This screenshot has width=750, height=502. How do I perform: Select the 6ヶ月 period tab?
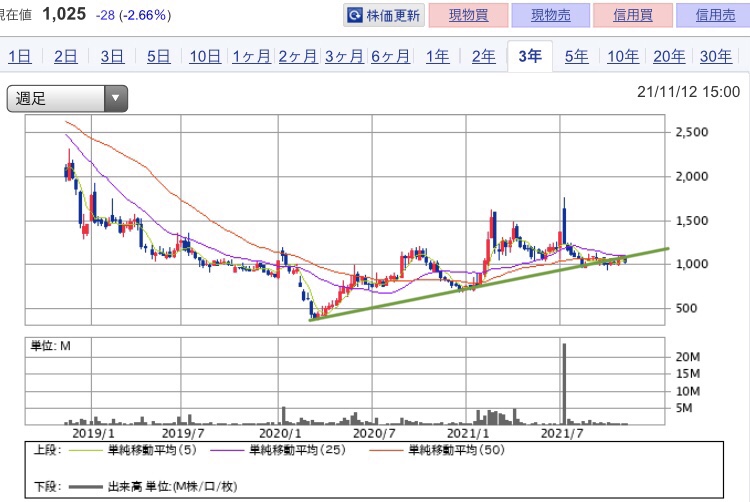point(391,56)
